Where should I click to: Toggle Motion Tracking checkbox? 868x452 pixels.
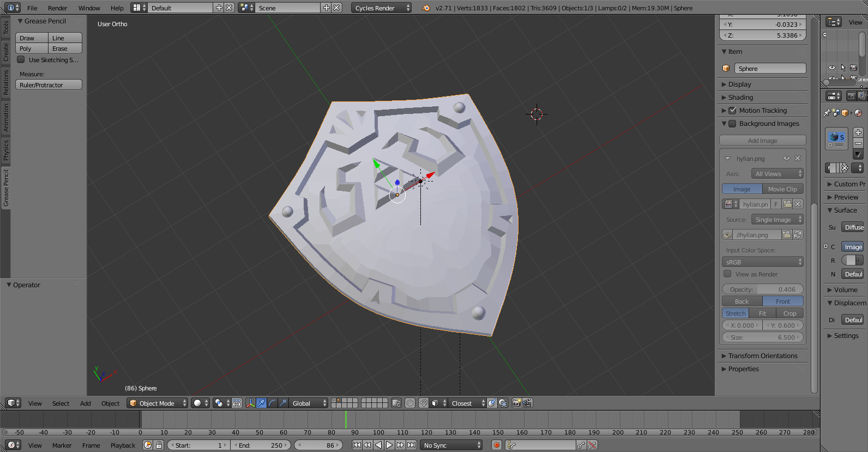732,110
